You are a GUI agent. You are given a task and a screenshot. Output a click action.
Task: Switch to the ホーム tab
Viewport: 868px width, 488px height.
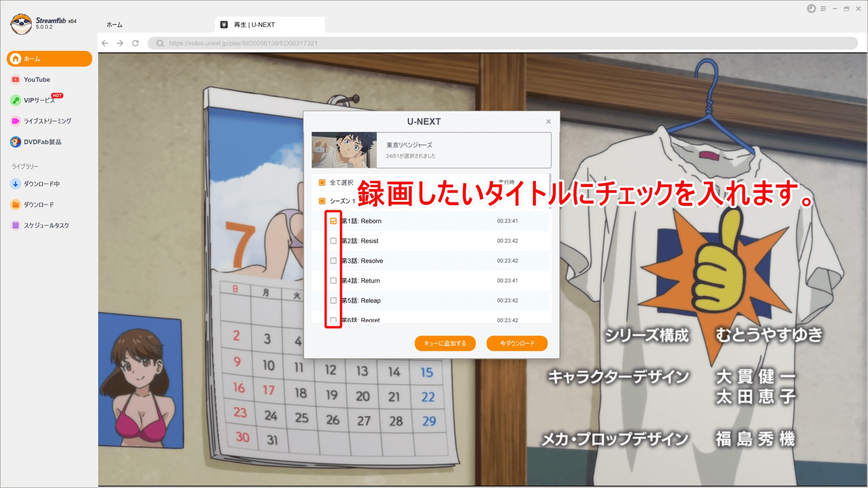[x=114, y=25]
